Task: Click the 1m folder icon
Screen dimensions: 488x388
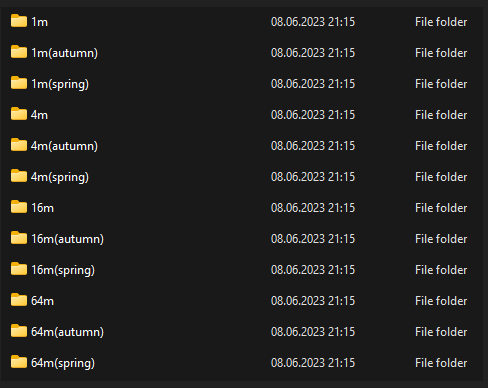Action: coord(19,21)
